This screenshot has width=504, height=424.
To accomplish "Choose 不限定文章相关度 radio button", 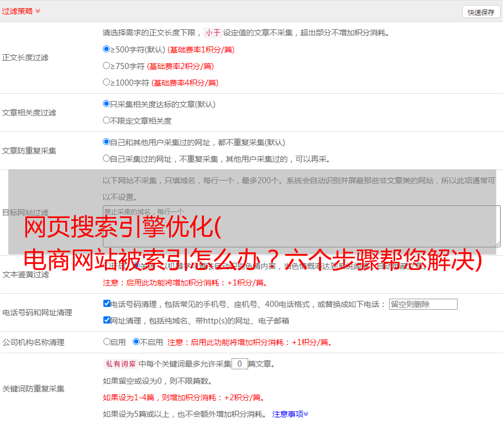I will 107,120.
